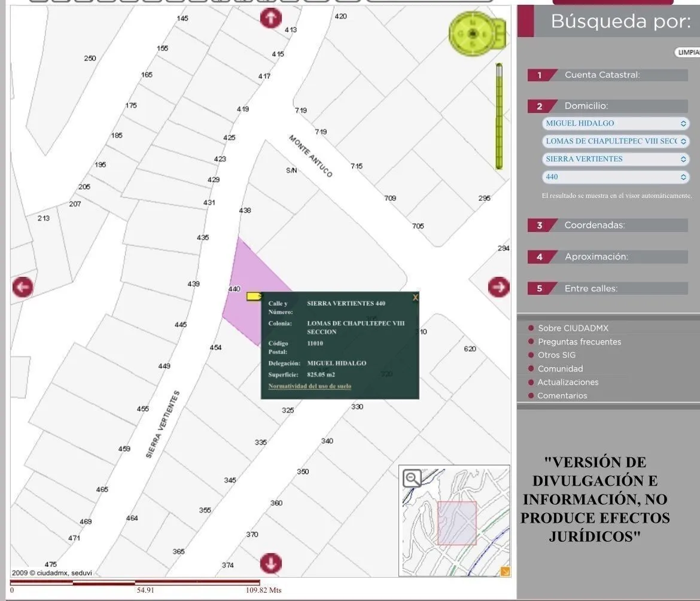Pan the map north with up arrow
This screenshot has width=700, height=601.
click(271, 19)
